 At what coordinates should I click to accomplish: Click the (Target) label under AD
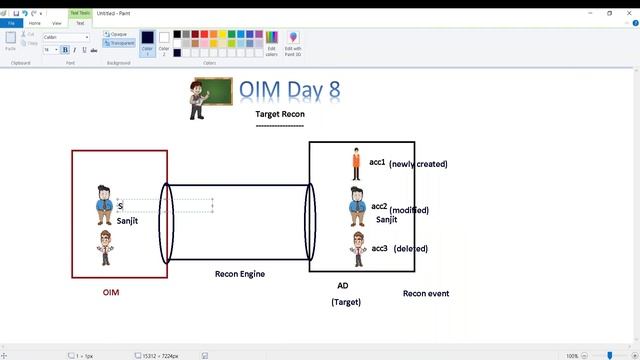point(346,302)
